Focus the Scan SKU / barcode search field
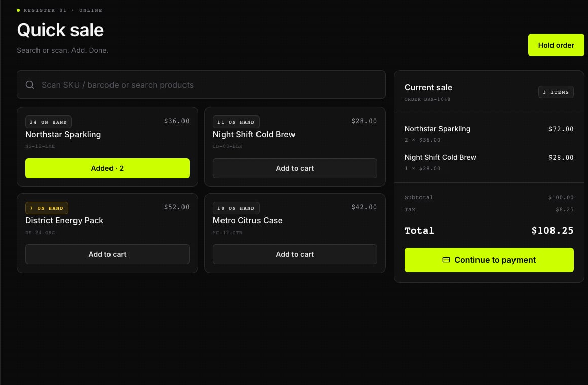The height and width of the screenshot is (385, 588). pyautogui.click(x=201, y=85)
